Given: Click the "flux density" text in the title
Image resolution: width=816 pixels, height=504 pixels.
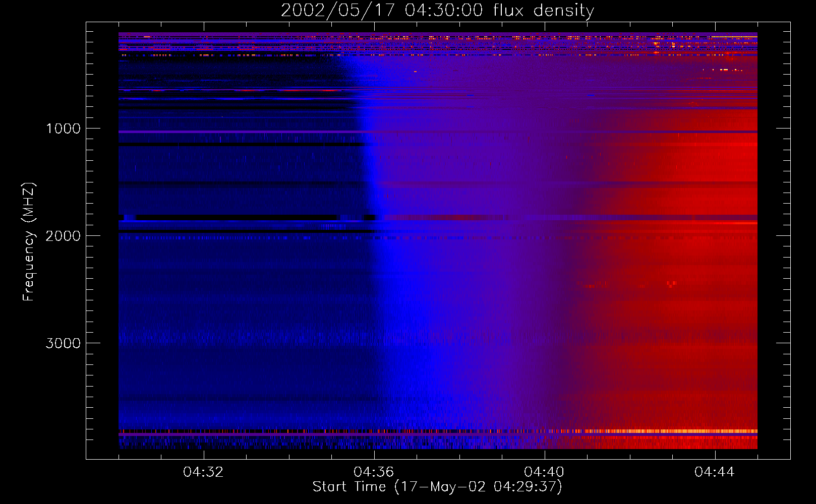Looking at the screenshot, I should click(543, 11).
